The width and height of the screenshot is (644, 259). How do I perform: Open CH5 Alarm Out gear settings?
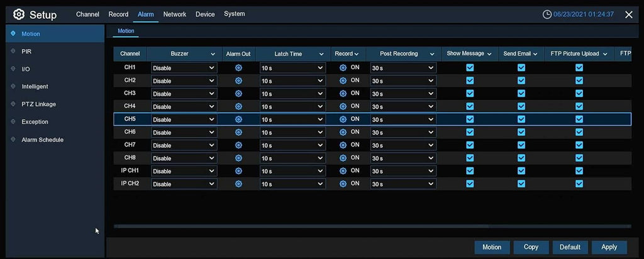click(x=238, y=119)
